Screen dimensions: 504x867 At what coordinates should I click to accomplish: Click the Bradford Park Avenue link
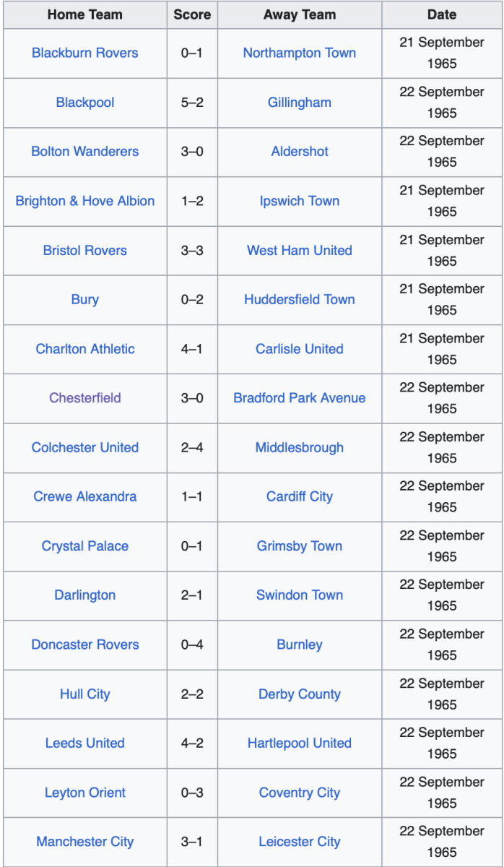click(299, 398)
